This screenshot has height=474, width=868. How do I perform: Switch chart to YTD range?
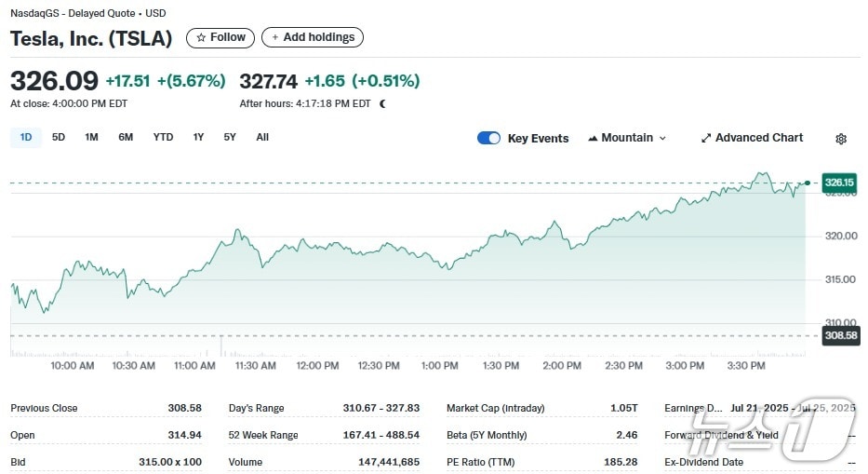point(163,137)
